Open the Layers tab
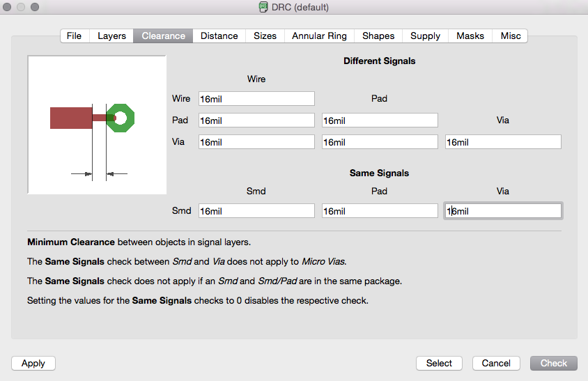The height and width of the screenshot is (381, 588). 111,36
